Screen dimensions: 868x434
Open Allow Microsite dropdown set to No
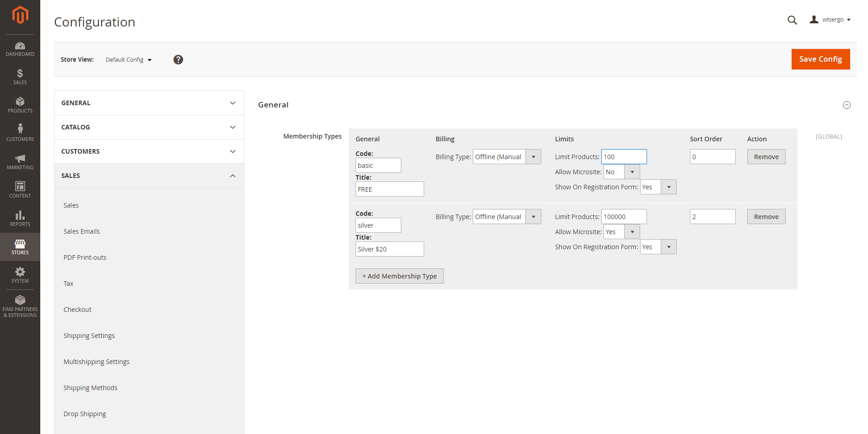[621, 172]
